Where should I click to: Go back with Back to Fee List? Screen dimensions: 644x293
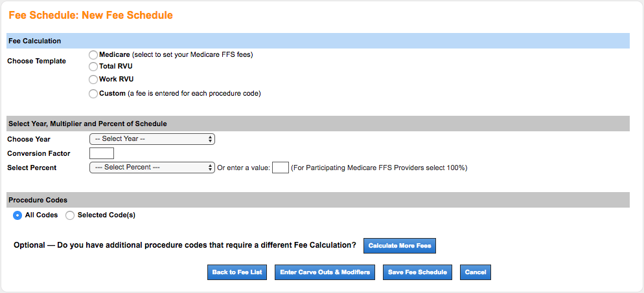point(237,272)
